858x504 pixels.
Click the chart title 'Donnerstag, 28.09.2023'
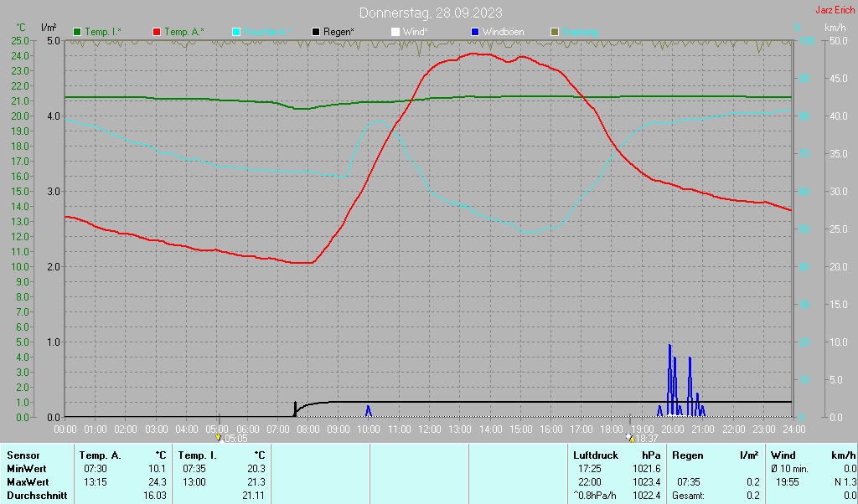(431, 13)
